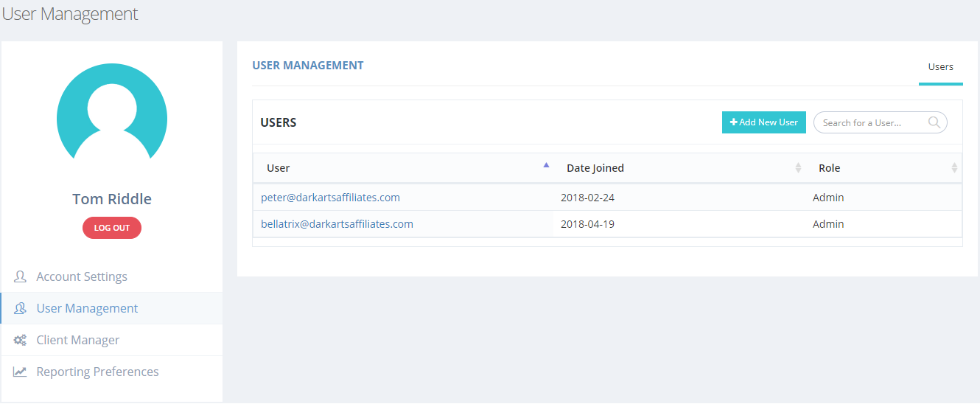Sort by the Role column arrows
The height and width of the screenshot is (404, 980).
tap(954, 168)
